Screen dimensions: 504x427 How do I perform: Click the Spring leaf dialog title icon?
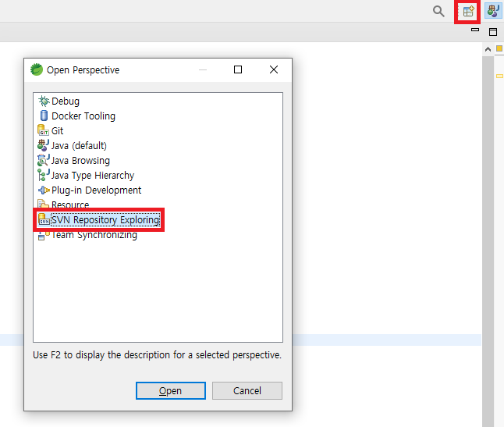pyautogui.click(x=37, y=69)
